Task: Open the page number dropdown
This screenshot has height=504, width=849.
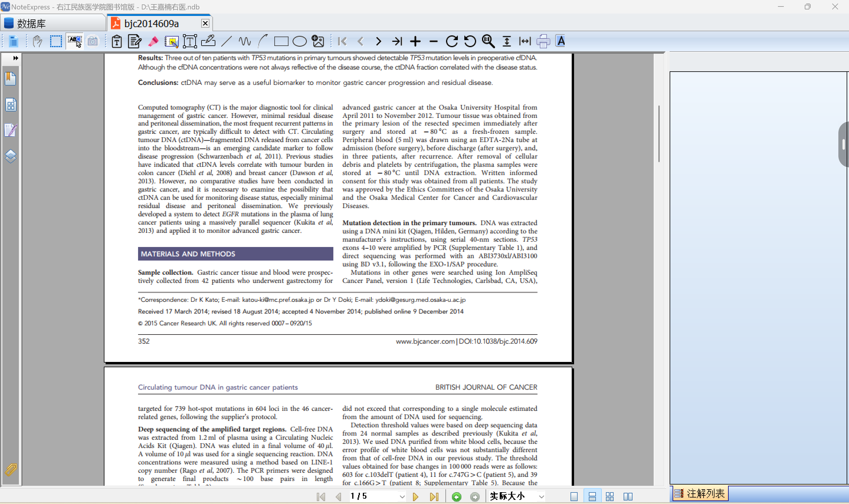Action: pyautogui.click(x=402, y=497)
